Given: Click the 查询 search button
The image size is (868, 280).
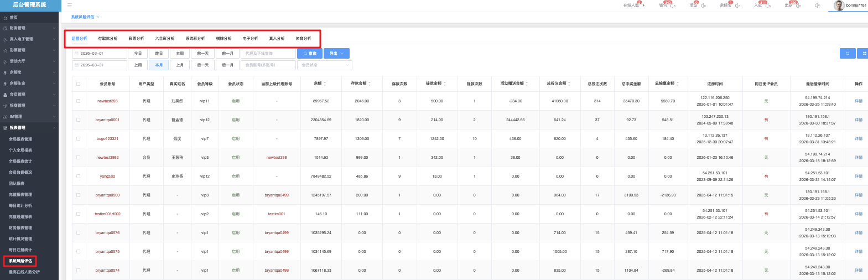Looking at the screenshot, I should [310, 54].
